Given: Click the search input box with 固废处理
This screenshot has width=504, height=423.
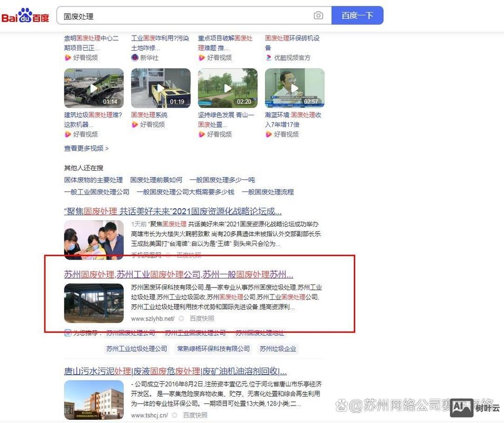Looking at the screenshot, I should (159, 16).
